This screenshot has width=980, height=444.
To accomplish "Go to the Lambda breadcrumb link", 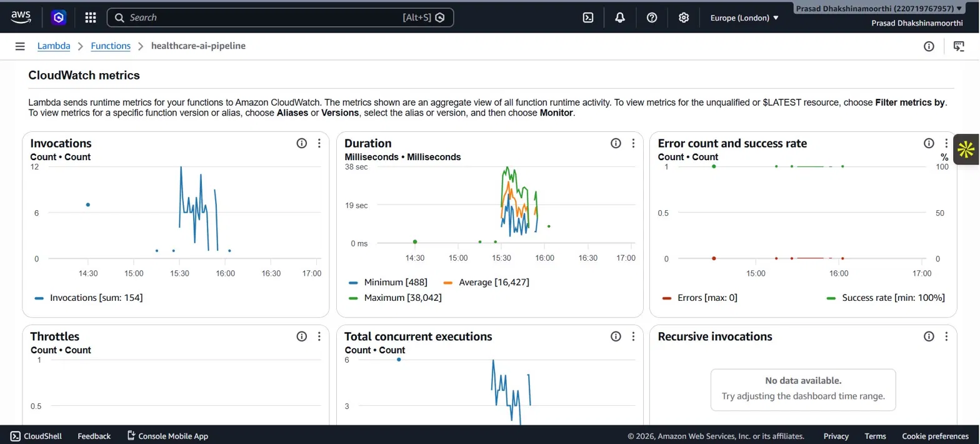I will pos(54,46).
